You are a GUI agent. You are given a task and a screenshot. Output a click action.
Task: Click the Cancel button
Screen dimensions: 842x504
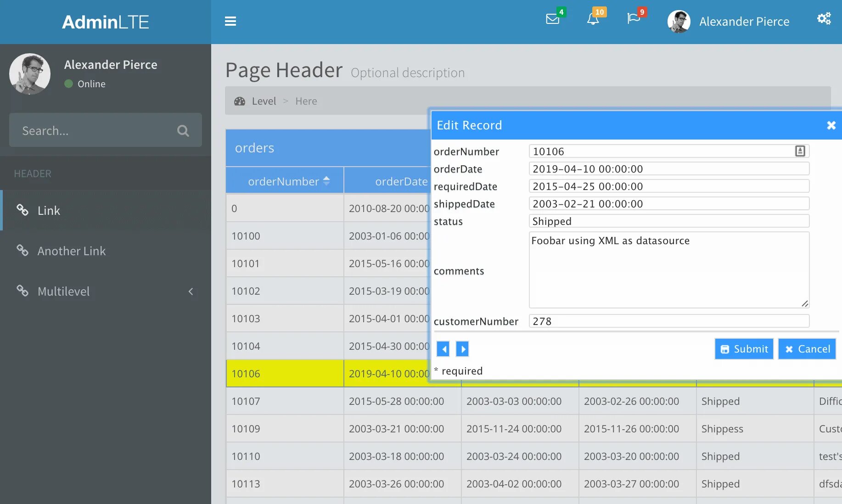pyautogui.click(x=807, y=349)
